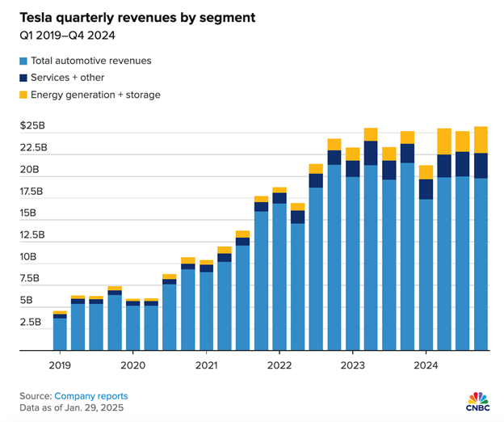Click the Data as of Jan. 29, 2025 note
The height and width of the screenshot is (422, 504).
tap(71, 407)
